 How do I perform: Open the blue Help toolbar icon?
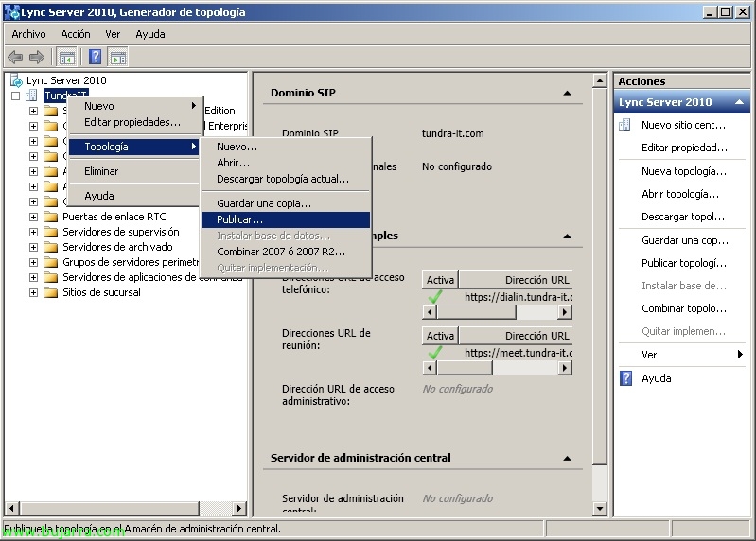[x=95, y=58]
